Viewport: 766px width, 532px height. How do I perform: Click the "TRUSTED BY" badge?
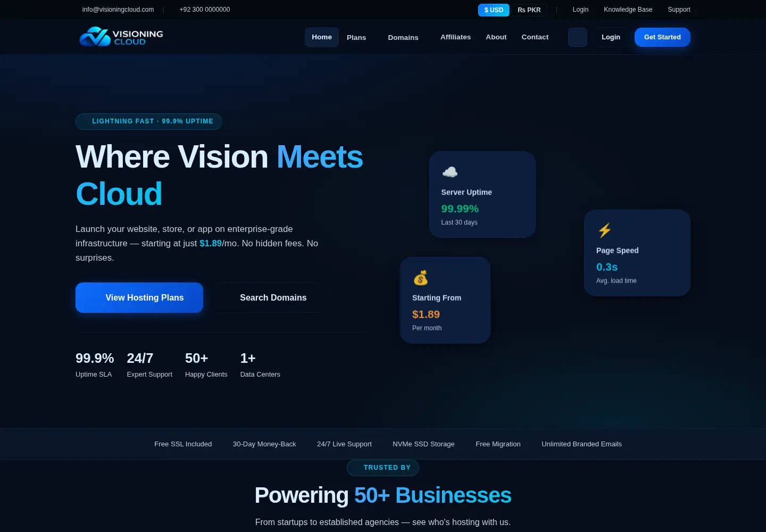(383, 468)
